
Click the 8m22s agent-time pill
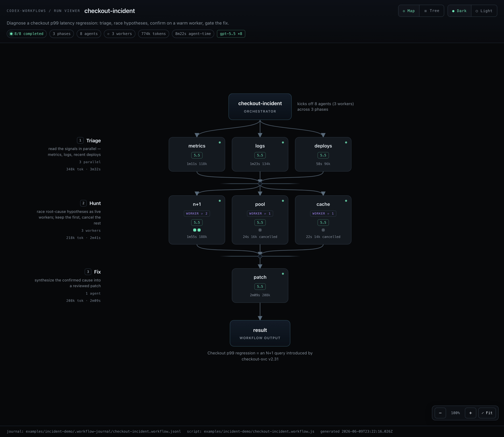click(x=193, y=34)
